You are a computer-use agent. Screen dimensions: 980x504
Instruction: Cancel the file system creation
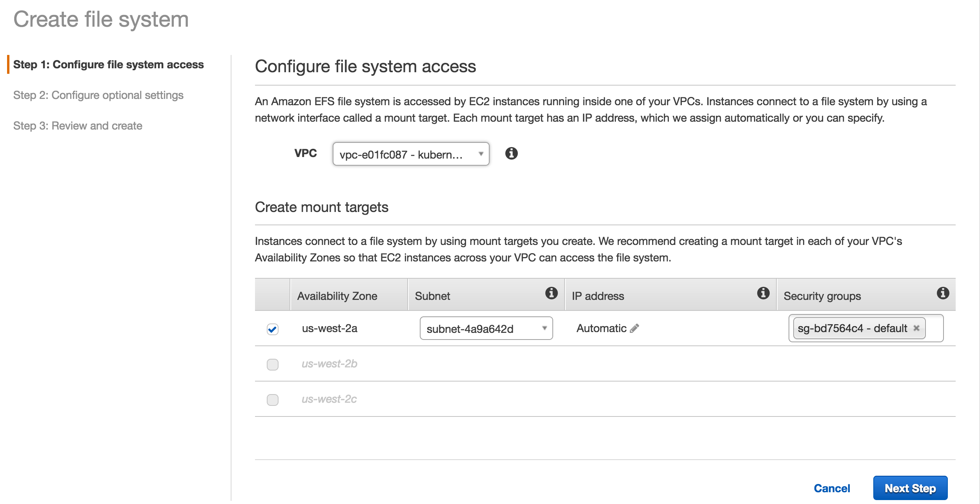832,488
